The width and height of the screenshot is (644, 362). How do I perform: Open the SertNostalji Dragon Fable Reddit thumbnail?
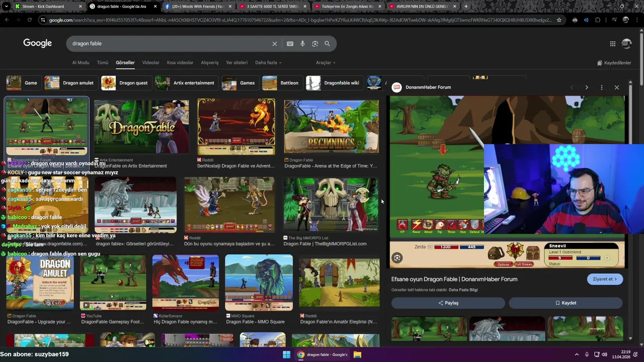click(x=236, y=126)
